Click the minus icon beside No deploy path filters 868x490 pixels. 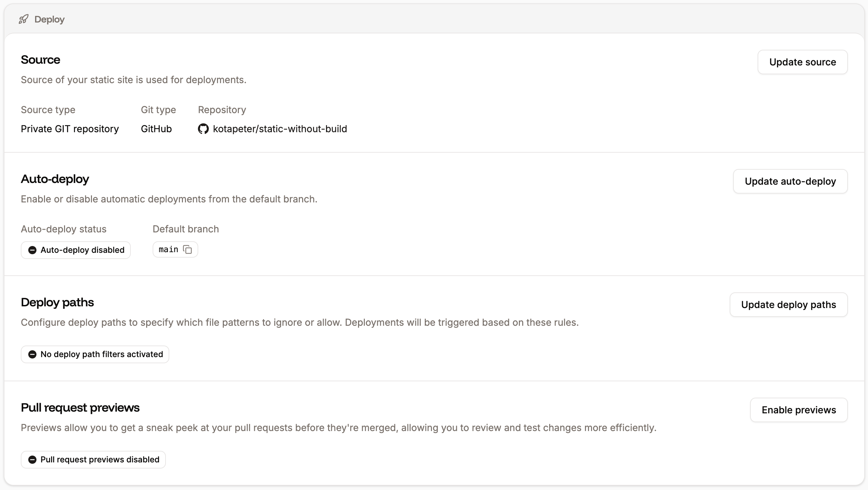coord(33,354)
